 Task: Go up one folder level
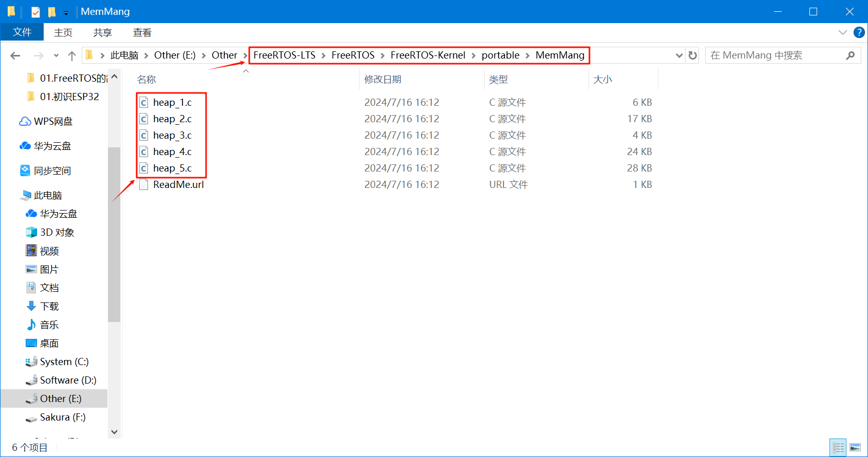pos(72,55)
